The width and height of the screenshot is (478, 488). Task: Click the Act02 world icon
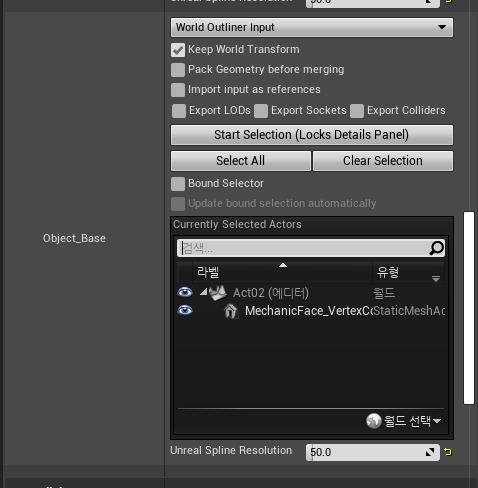pyautogui.click(x=218, y=293)
